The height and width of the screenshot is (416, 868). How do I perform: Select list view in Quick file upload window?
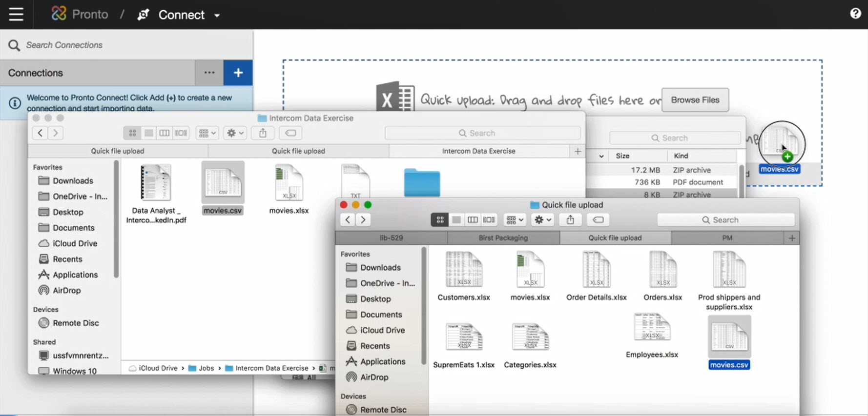[x=456, y=220]
